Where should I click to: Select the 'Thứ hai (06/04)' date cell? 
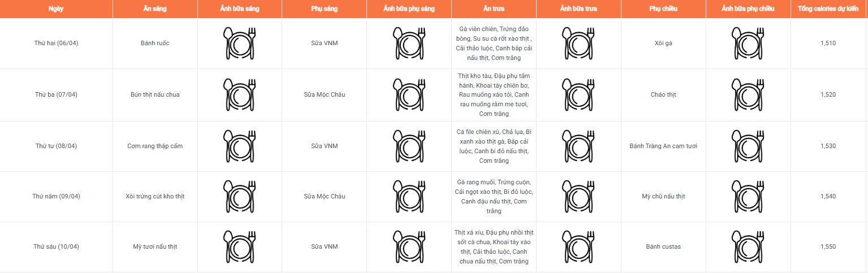(56, 44)
